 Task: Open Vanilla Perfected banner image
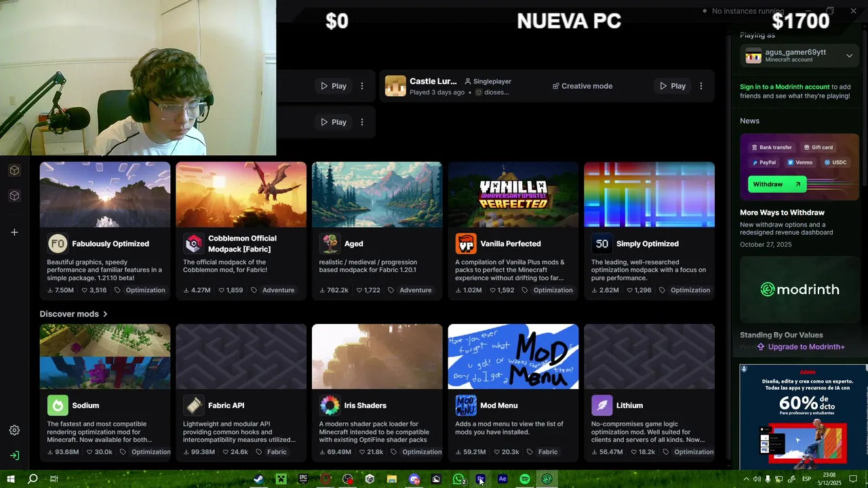click(513, 195)
